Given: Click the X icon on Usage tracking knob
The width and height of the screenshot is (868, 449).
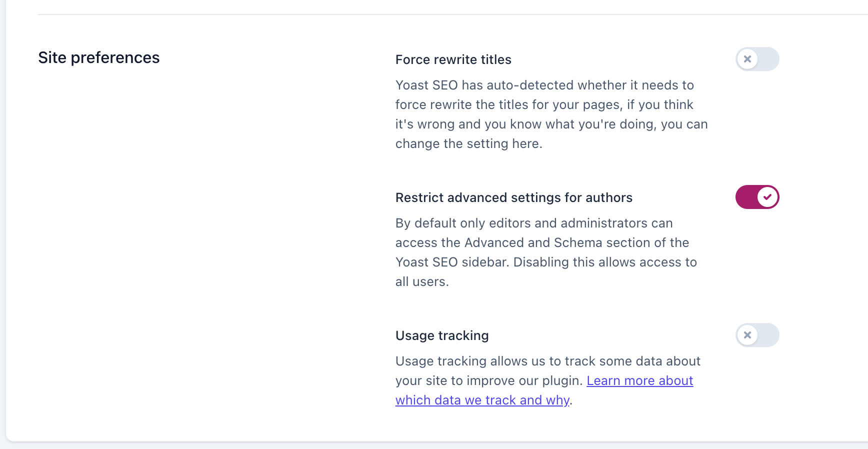Looking at the screenshot, I should 747,335.
